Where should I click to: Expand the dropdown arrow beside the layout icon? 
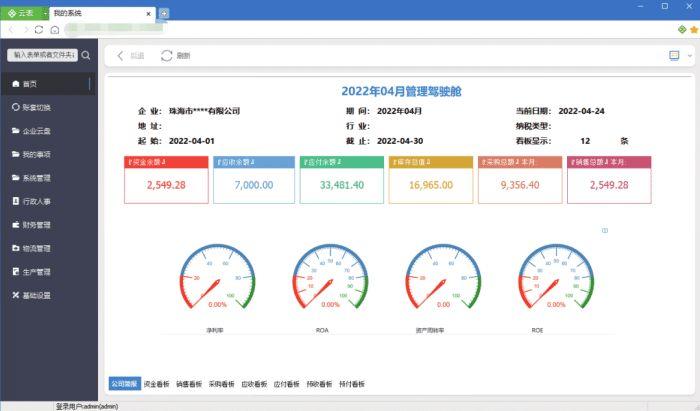tap(690, 56)
